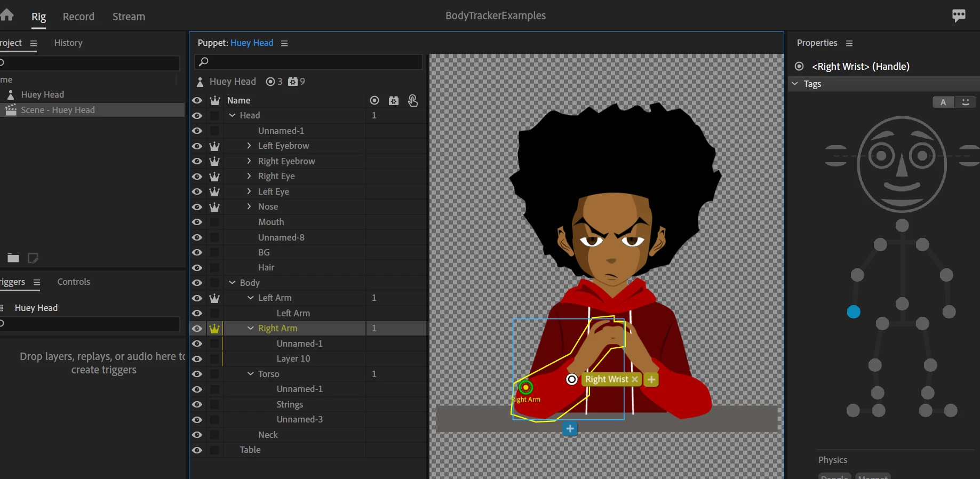The width and height of the screenshot is (980, 479).
Task: Collapse the Head group
Action: click(x=232, y=115)
